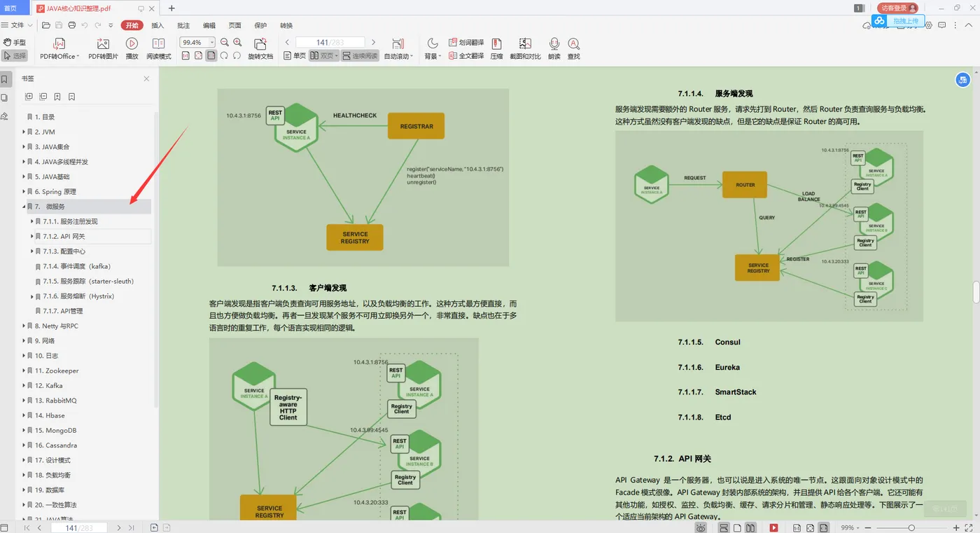Switch to the 批注 annotation tab
The height and width of the screenshot is (533, 980).
(183, 25)
